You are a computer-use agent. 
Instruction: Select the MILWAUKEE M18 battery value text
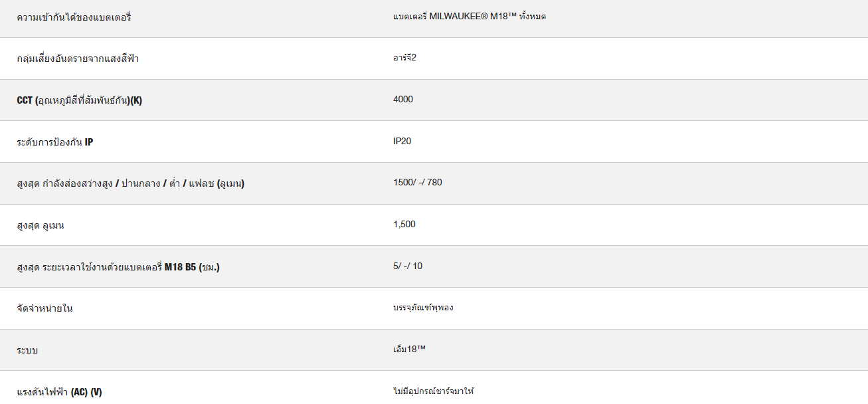(470, 16)
